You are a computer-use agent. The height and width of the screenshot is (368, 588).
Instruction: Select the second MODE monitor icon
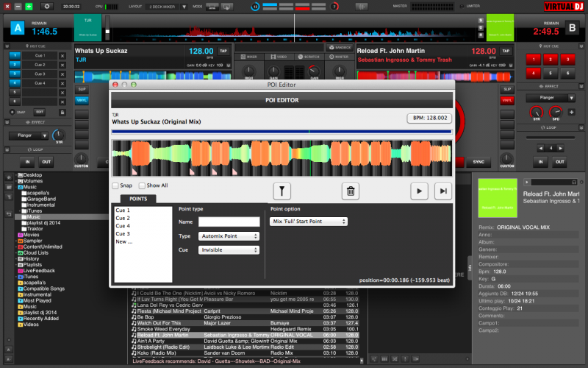coord(226,7)
